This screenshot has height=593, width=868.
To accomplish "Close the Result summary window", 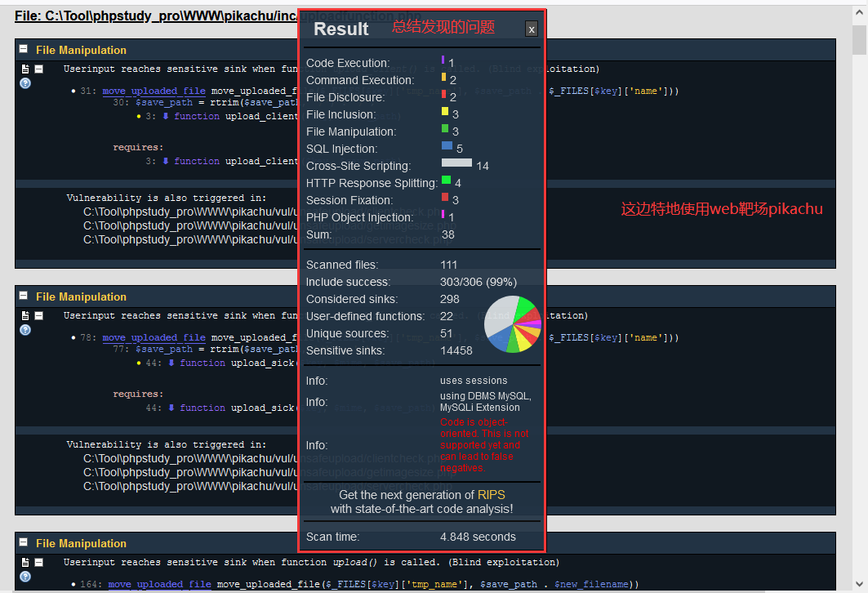I will click(x=531, y=29).
